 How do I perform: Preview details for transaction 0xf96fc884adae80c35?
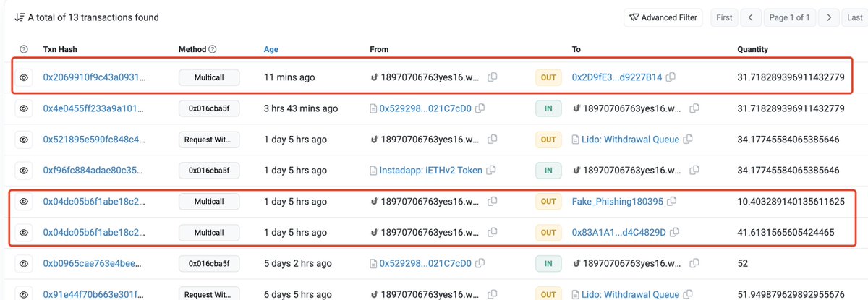point(24,171)
